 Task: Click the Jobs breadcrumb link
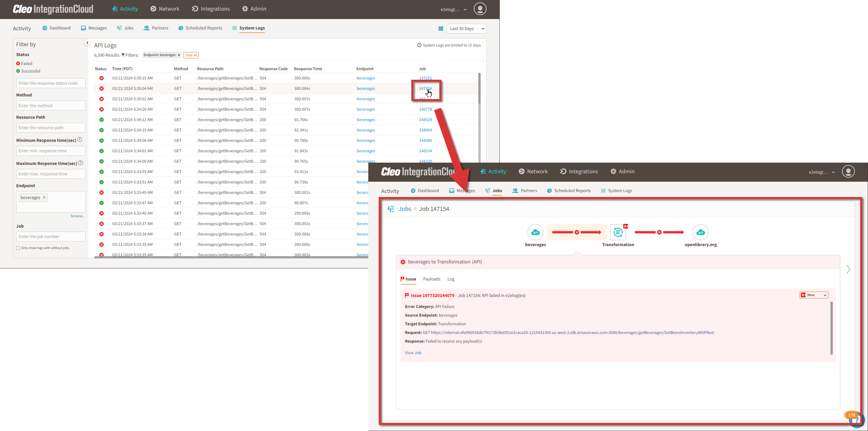(x=405, y=209)
